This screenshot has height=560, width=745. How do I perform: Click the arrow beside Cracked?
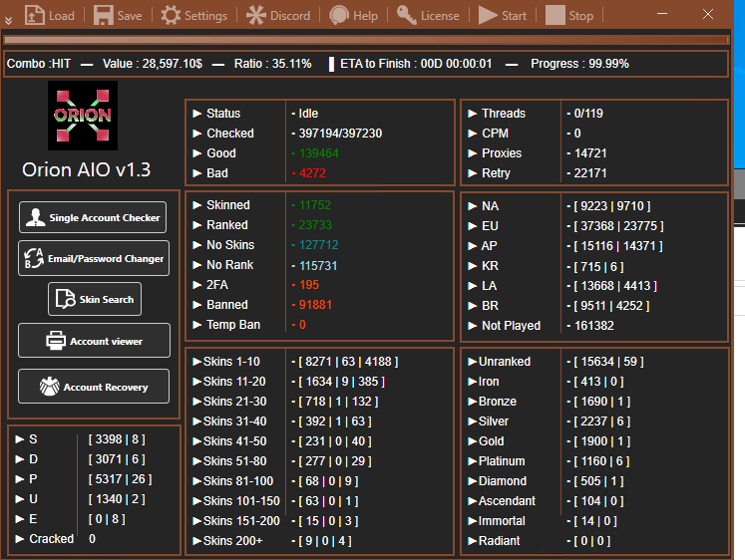(20, 539)
